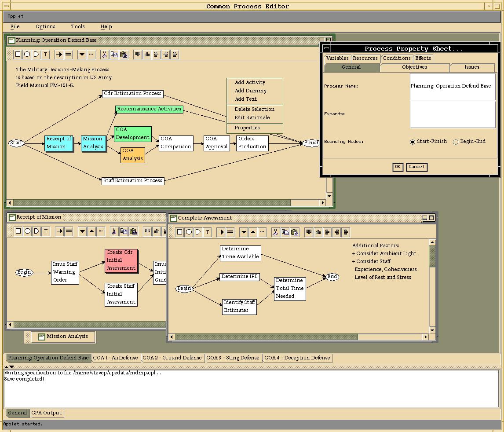504x432 pixels.
Task: Click the down triangle expand button in Planning toolbar
Action: point(82,55)
